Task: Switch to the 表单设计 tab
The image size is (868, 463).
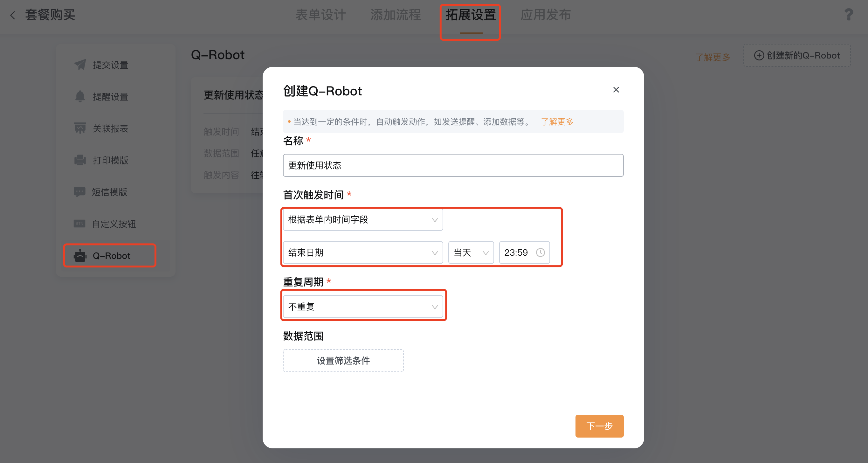Action: [320, 15]
